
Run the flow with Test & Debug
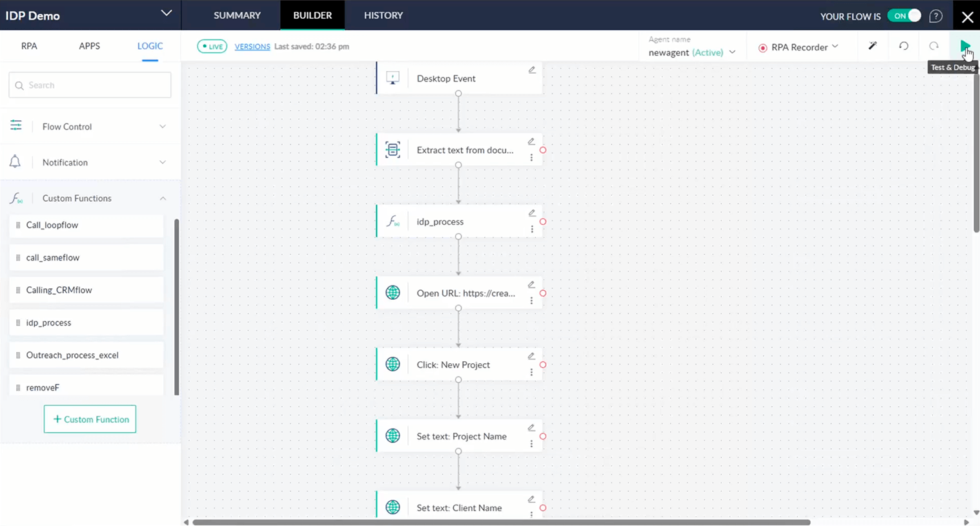click(x=965, y=47)
